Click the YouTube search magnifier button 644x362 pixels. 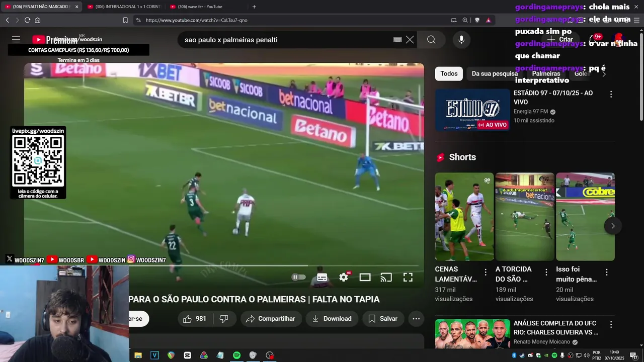click(431, 40)
